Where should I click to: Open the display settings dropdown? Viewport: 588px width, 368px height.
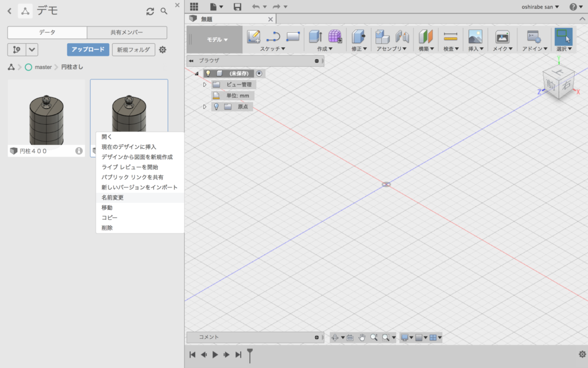(x=407, y=338)
